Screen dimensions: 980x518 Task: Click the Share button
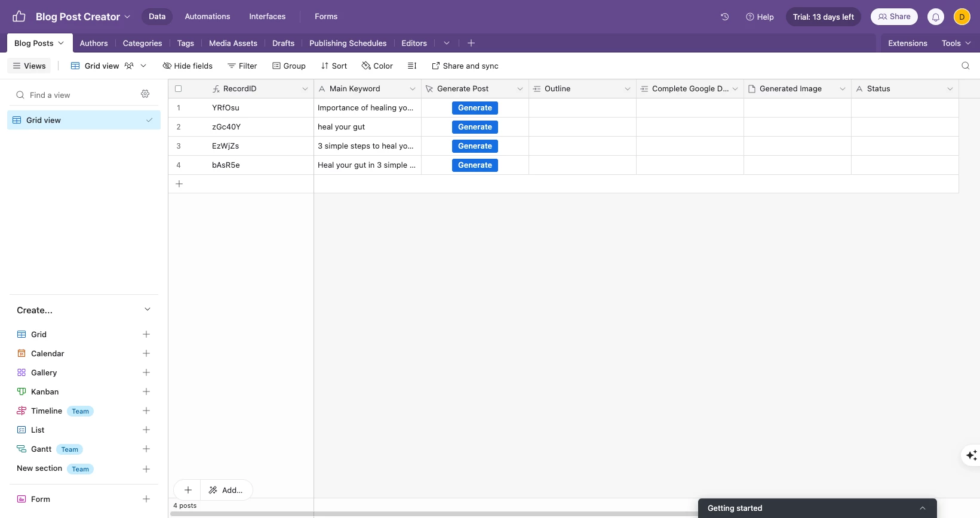894,17
